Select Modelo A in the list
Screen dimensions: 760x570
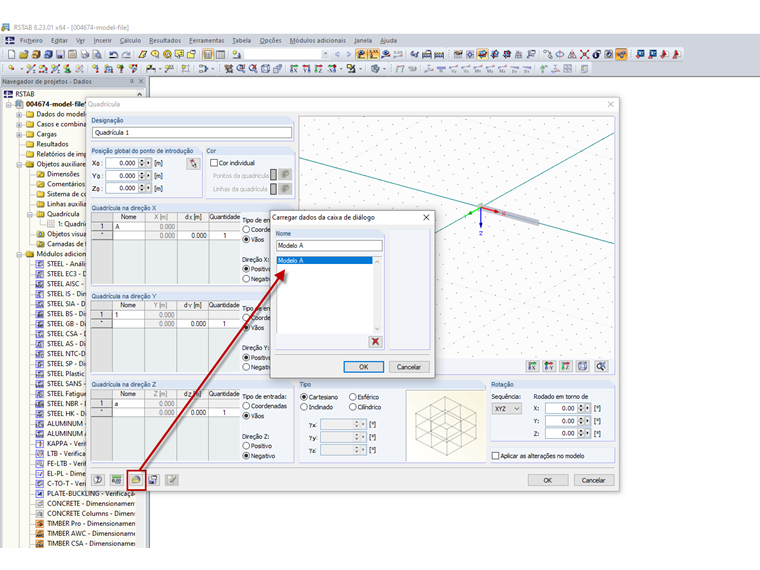tap(324, 261)
